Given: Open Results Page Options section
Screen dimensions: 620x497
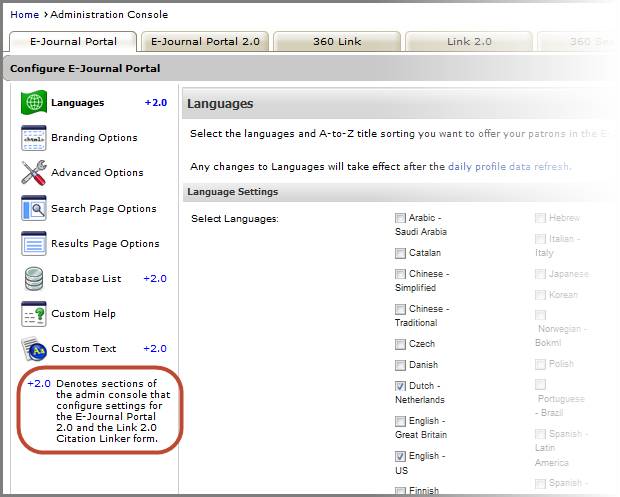Looking at the screenshot, I should click(105, 244).
